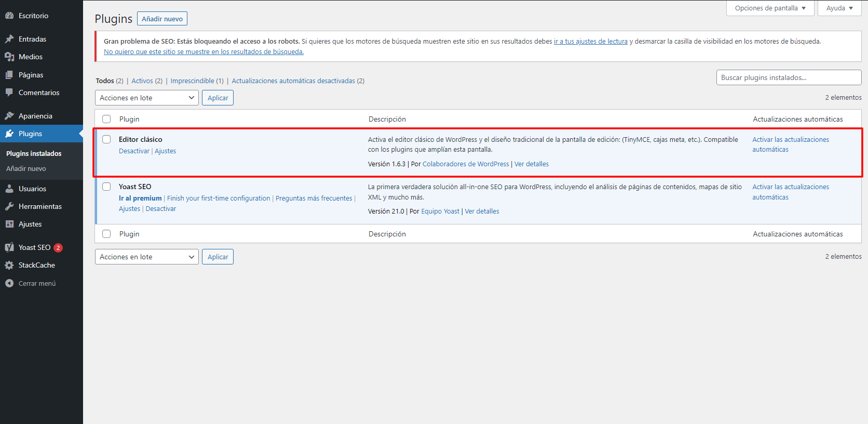Open the bottom Acciones en lote dropdown
This screenshot has width=868, height=424.
pyautogui.click(x=147, y=257)
